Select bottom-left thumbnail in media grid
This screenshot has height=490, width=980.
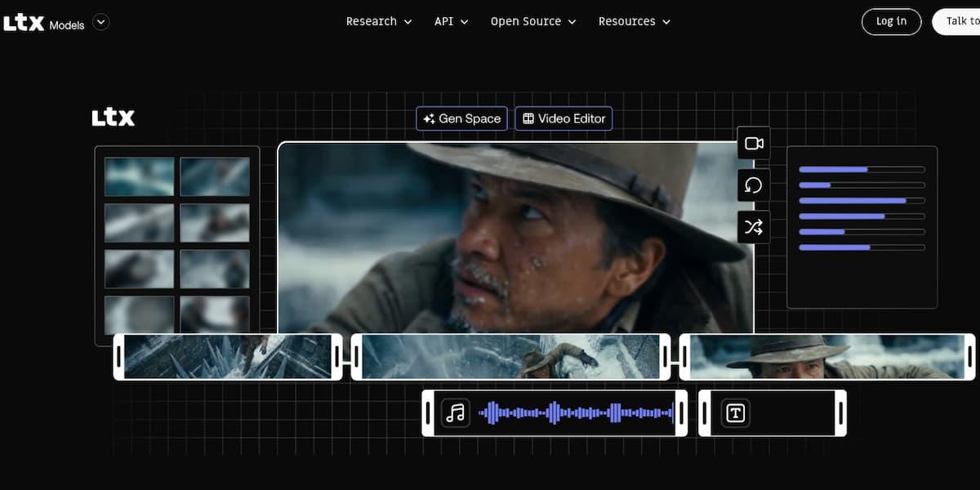click(x=140, y=314)
